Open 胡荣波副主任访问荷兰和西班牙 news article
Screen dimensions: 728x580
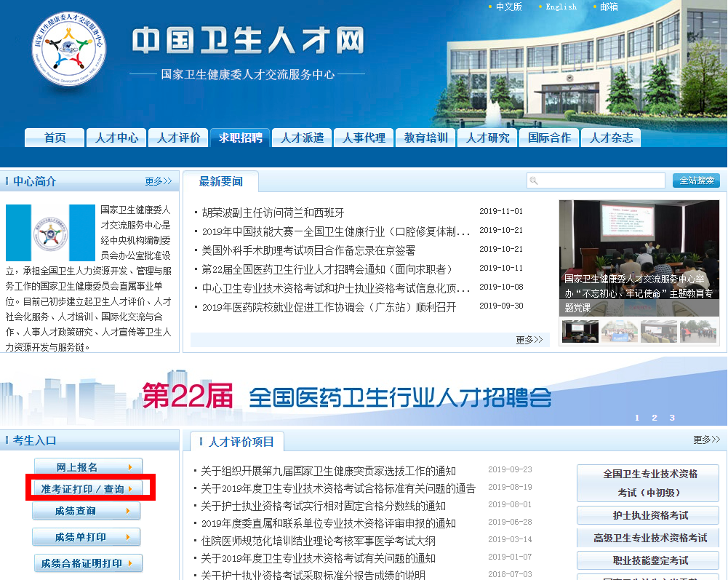tap(273, 212)
